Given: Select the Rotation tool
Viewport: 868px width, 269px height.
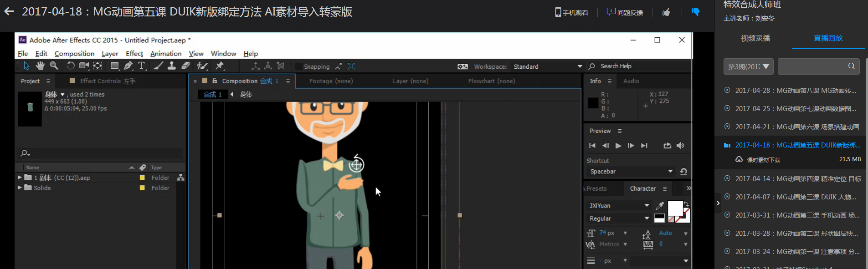Looking at the screenshot, I should (x=70, y=66).
